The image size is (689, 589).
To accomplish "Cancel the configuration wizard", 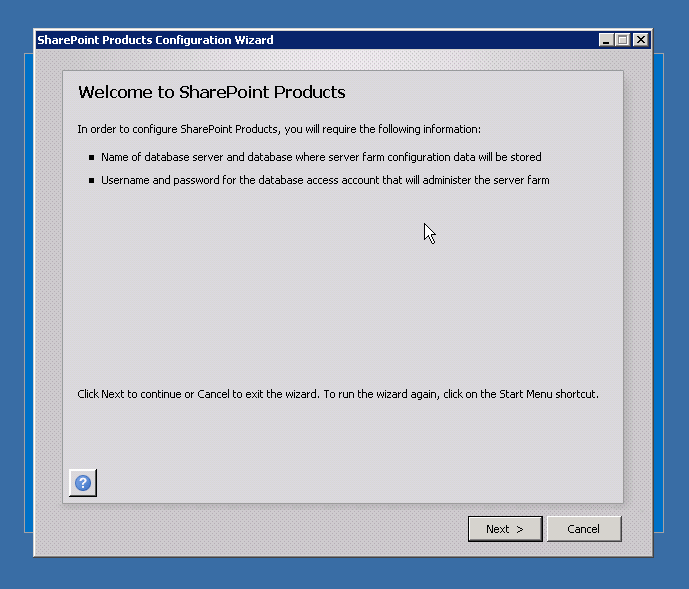I will coord(584,529).
